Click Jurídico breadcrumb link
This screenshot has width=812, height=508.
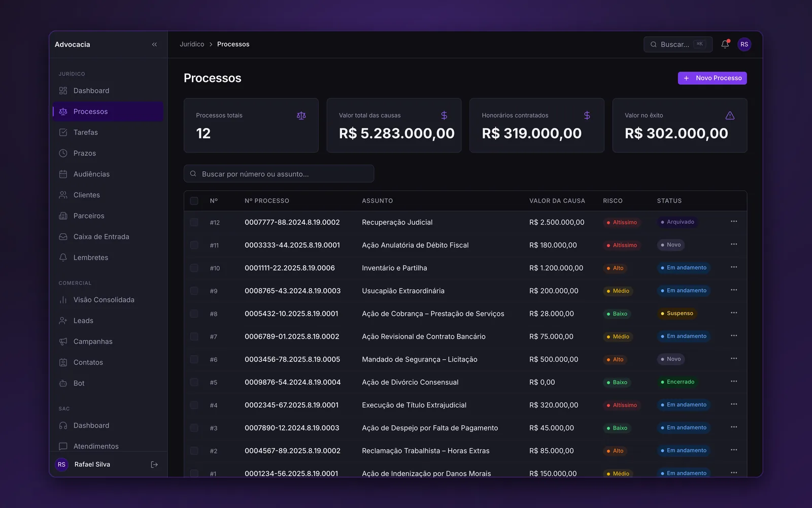click(192, 44)
